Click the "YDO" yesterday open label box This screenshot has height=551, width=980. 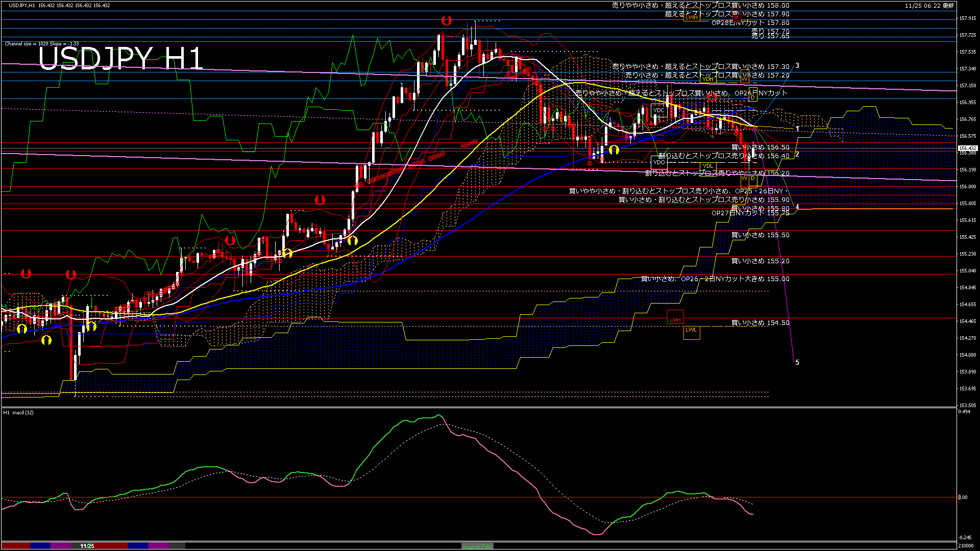pyautogui.click(x=659, y=162)
